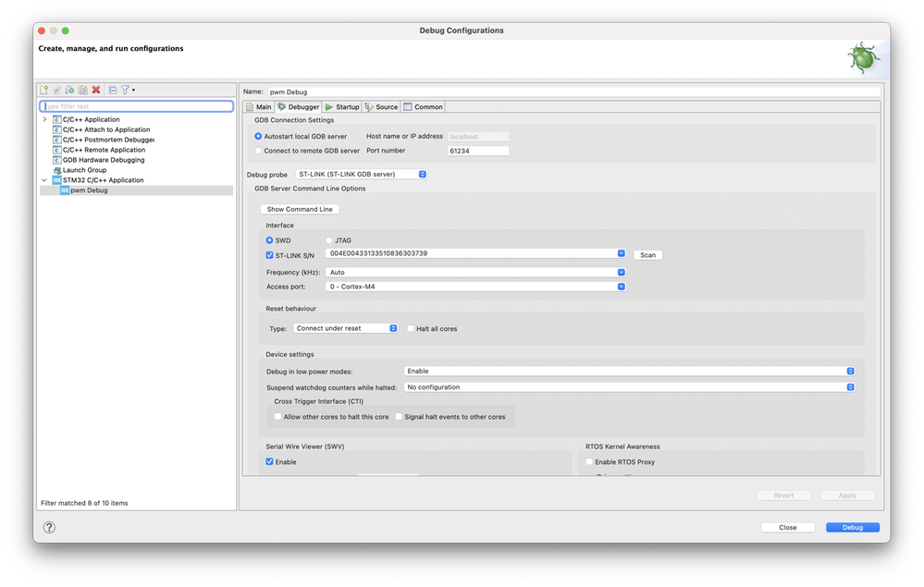Open the Source tab
Image resolution: width=924 pixels, height=587 pixels.
[x=381, y=107]
